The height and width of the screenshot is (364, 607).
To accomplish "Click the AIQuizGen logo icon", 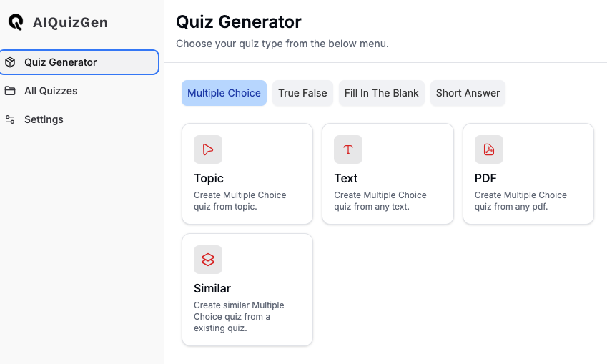I will 15,22.
